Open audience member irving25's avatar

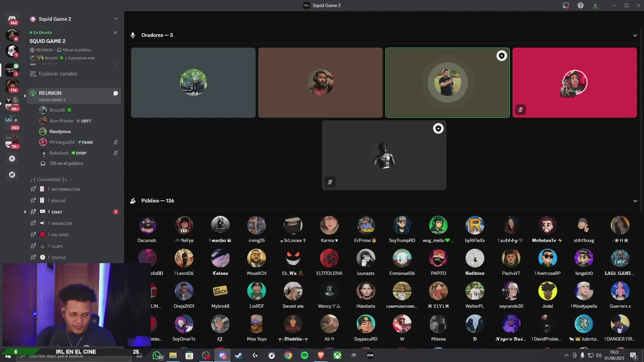click(257, 225)
